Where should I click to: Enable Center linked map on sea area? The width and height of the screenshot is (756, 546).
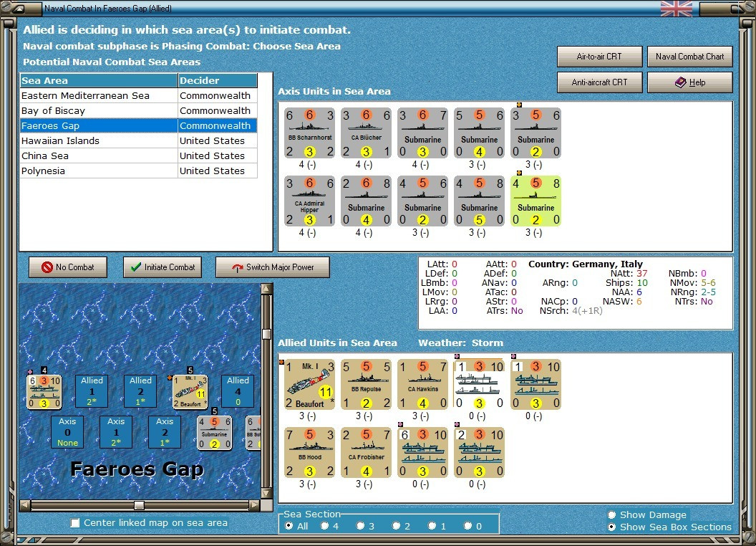click(x=74, y=523)
